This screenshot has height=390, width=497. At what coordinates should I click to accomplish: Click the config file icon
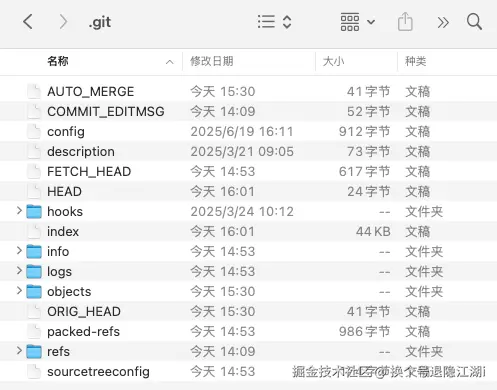[x=34, y=131]
